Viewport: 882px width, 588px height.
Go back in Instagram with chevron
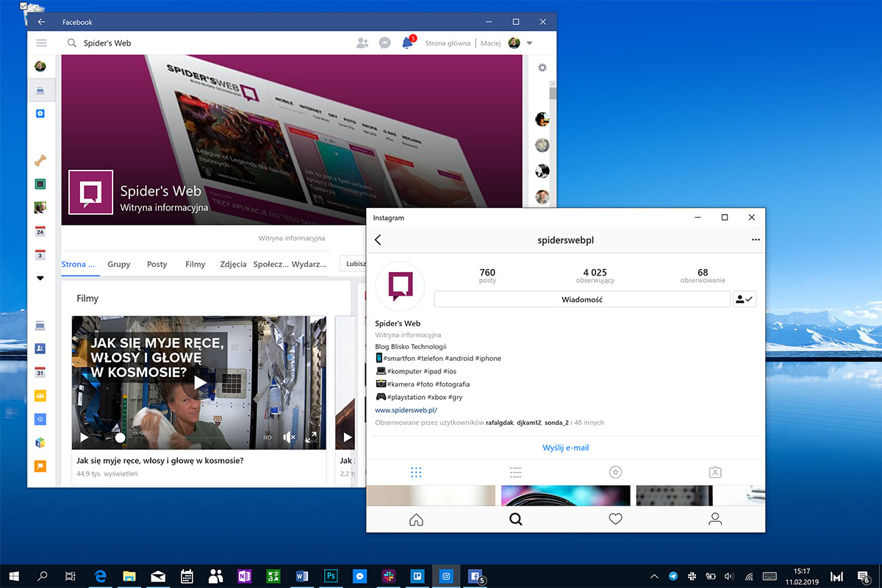[379, 240]
